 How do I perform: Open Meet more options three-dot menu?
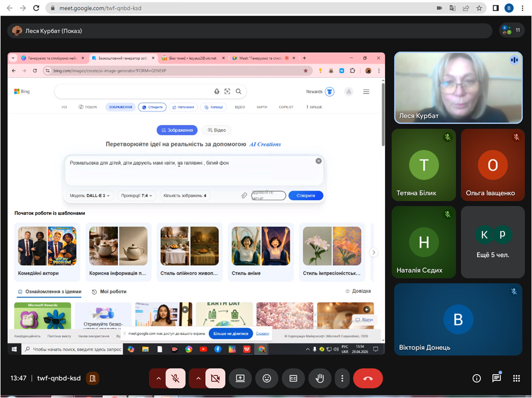click(343, 378)
